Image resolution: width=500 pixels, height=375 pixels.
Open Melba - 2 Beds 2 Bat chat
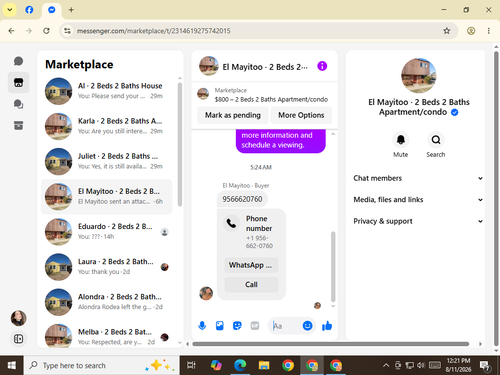[x=107, y=335]
